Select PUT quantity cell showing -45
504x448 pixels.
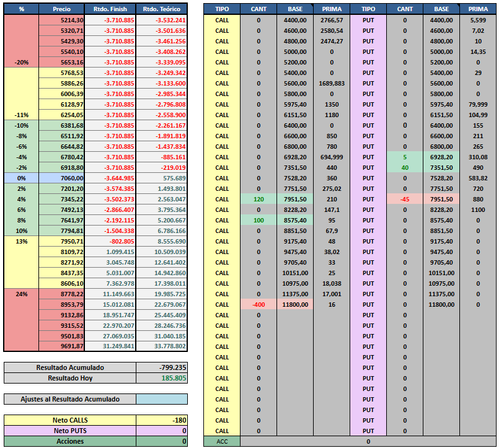click(x=405, y=200)
